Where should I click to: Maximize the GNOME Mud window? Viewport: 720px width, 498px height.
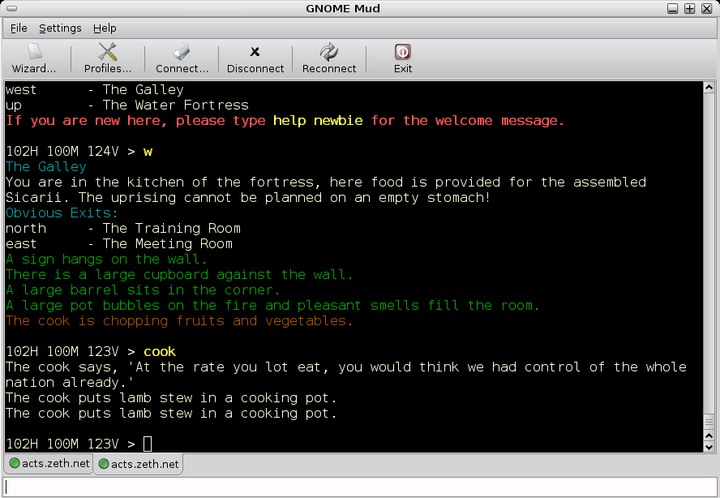tap(690, 9)
